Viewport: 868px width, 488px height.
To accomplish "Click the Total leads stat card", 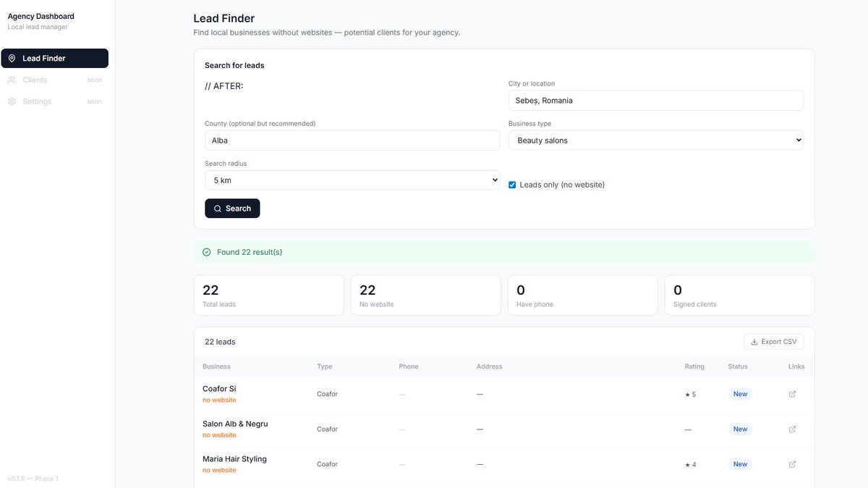I will [x=268, y=295].
